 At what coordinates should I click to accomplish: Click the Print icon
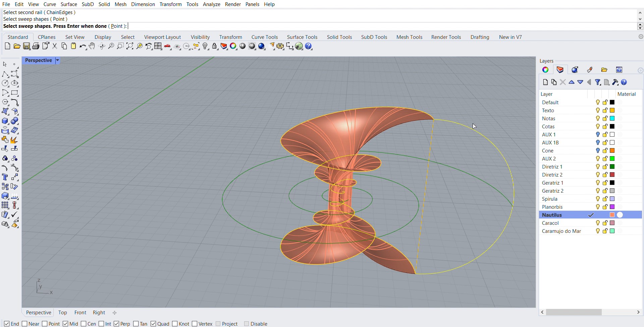pyautogui.click(x=36, y=46)
